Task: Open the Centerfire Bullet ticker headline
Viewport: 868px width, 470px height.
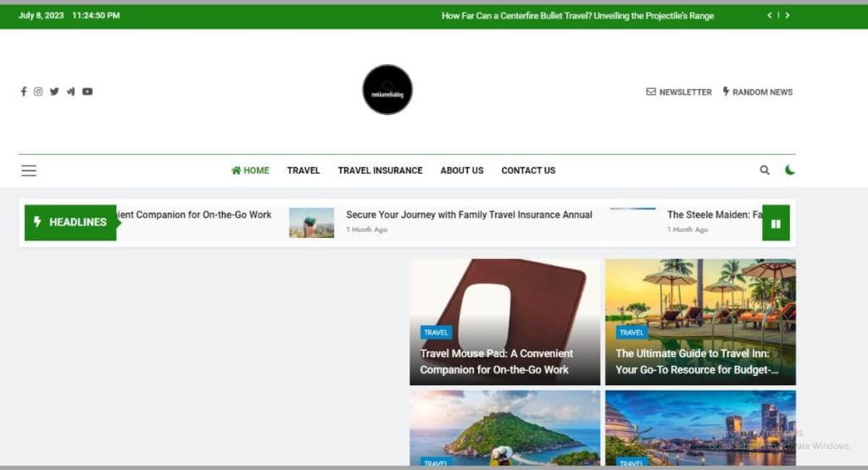Action: tap(577, 16)
